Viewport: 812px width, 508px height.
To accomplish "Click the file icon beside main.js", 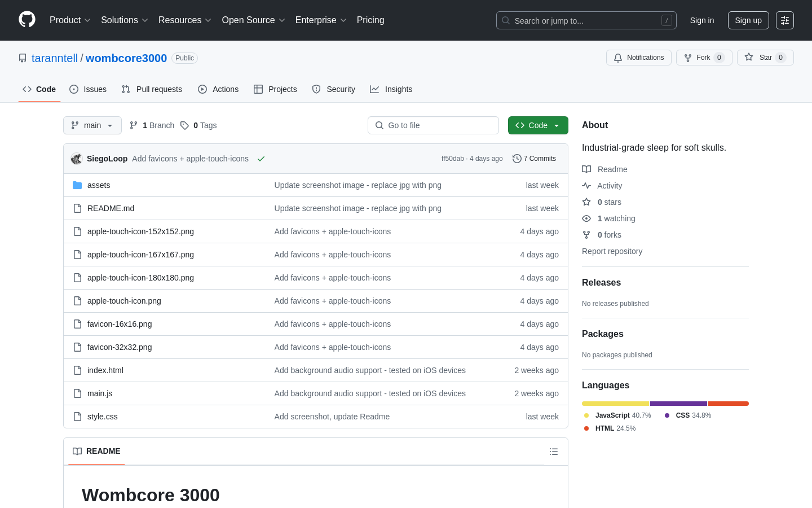I will [x=77, y=393].
